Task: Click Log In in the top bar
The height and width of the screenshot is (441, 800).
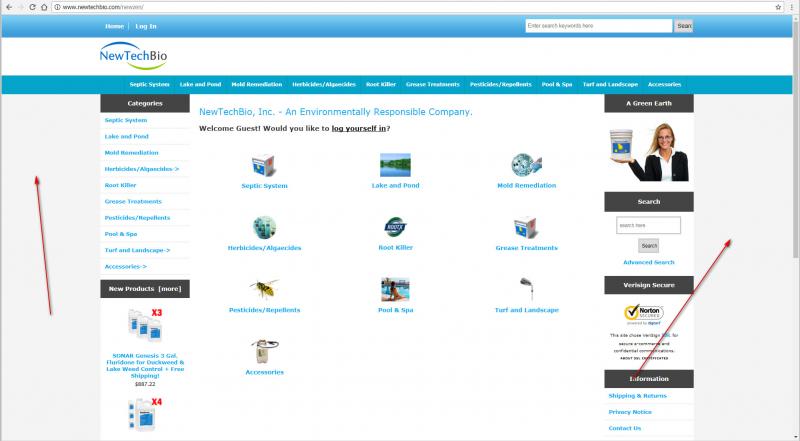Action: [146, 26]
